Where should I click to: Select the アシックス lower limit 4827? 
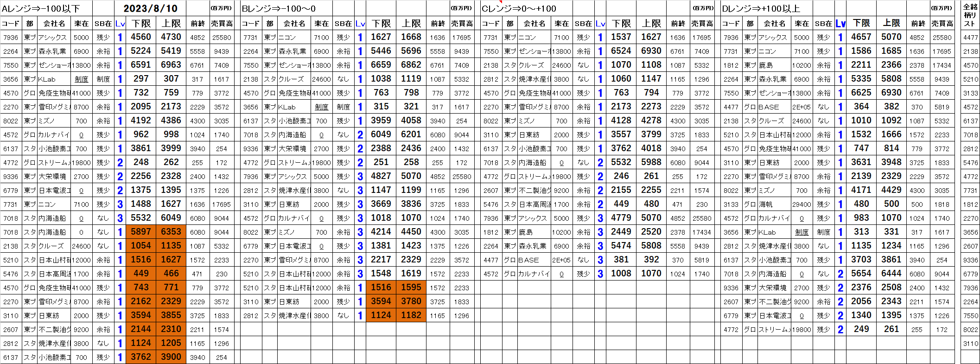click(x=381, y=176)
